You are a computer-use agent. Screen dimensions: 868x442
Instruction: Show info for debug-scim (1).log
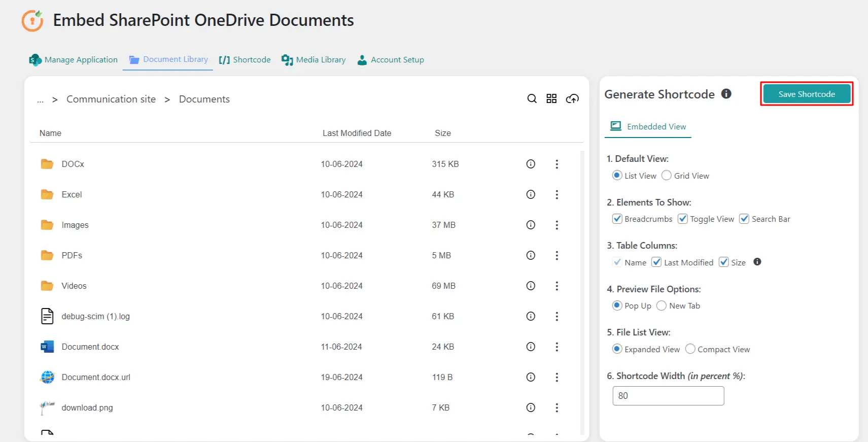point(531,316)
